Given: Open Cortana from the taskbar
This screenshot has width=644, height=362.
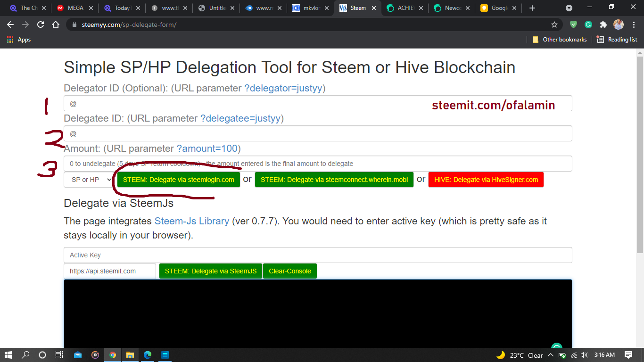Looking at the screenshot, I should tap(42, 355).
